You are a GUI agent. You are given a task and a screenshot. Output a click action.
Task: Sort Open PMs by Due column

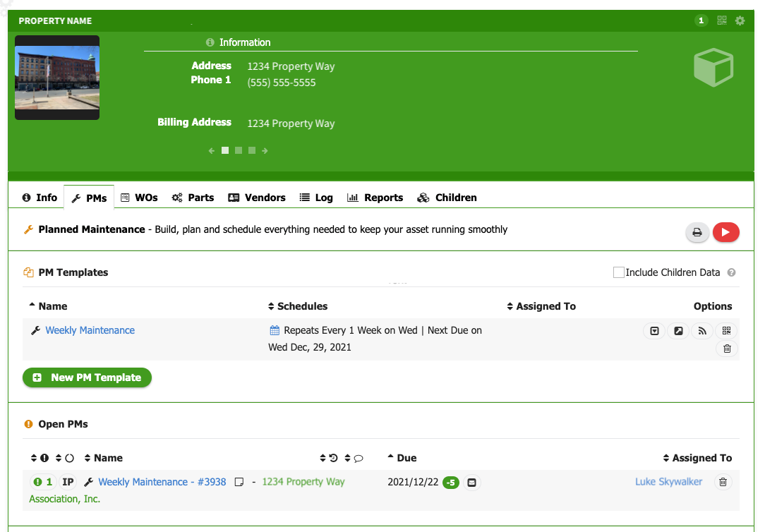(x=402, y=458)
